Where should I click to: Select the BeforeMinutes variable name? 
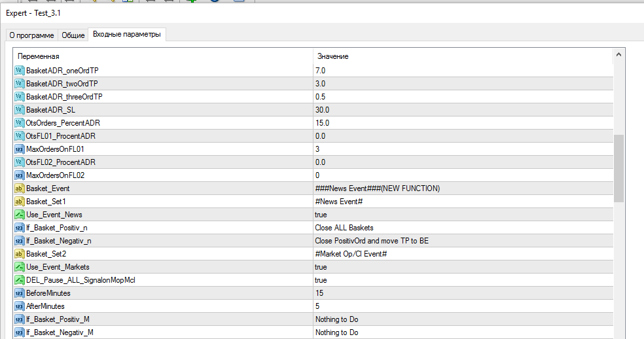point(48,293)
